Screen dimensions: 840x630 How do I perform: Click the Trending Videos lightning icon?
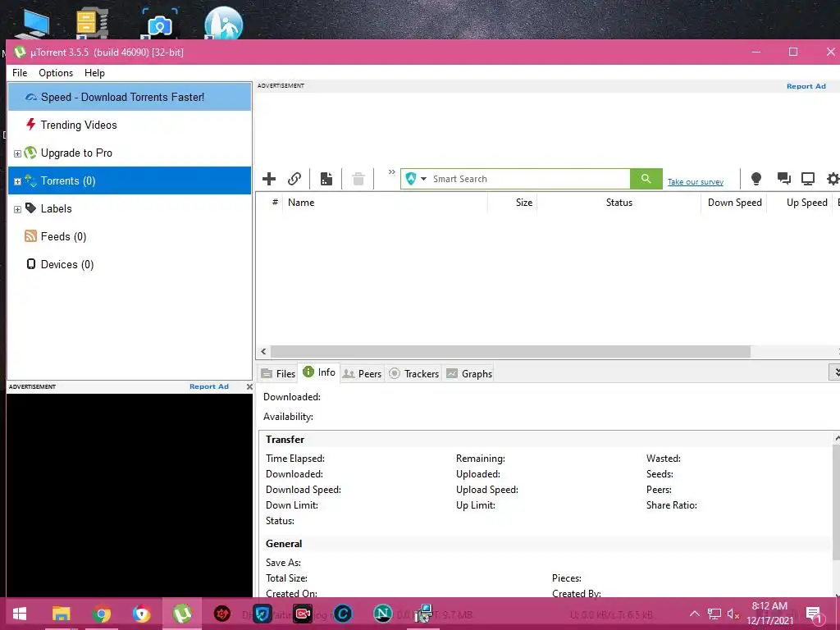tap(30, 125)
